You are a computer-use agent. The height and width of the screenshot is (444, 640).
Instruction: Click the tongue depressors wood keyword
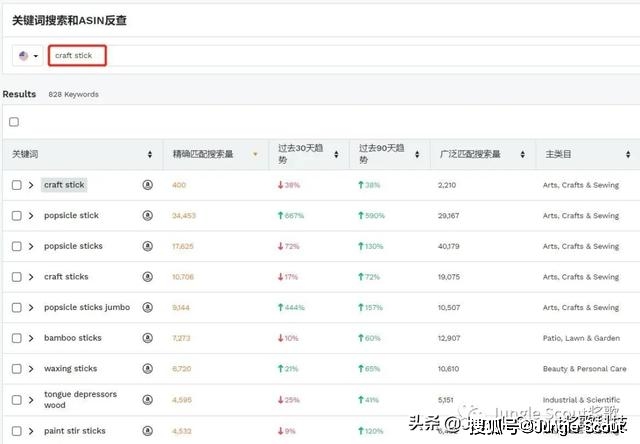coord(80,400)
